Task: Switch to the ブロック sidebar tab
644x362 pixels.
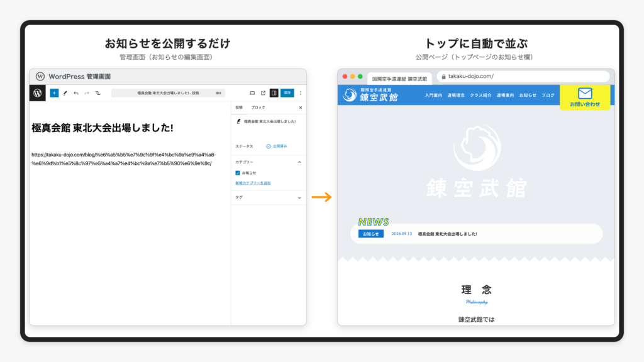Action: (x=258, y=107)
